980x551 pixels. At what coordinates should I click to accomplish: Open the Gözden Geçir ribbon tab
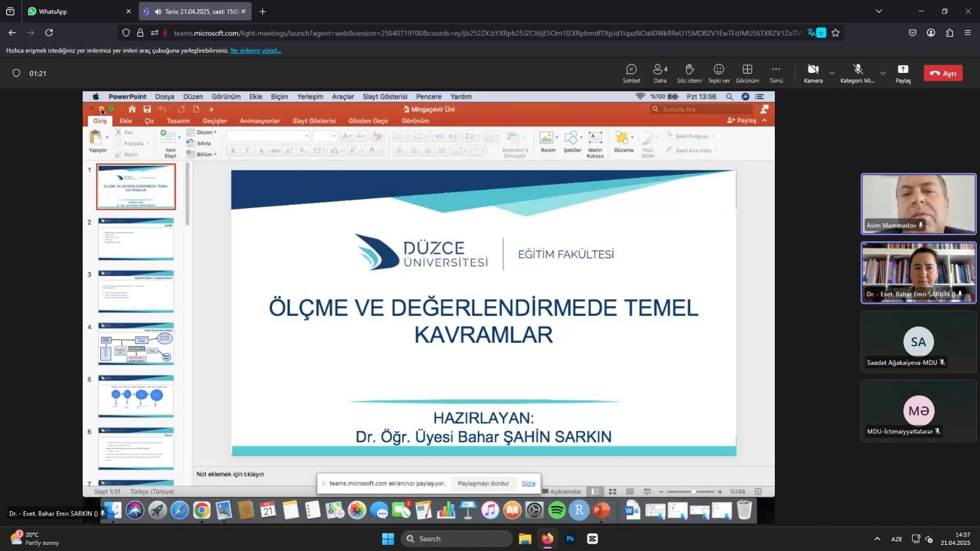(368, 121)
